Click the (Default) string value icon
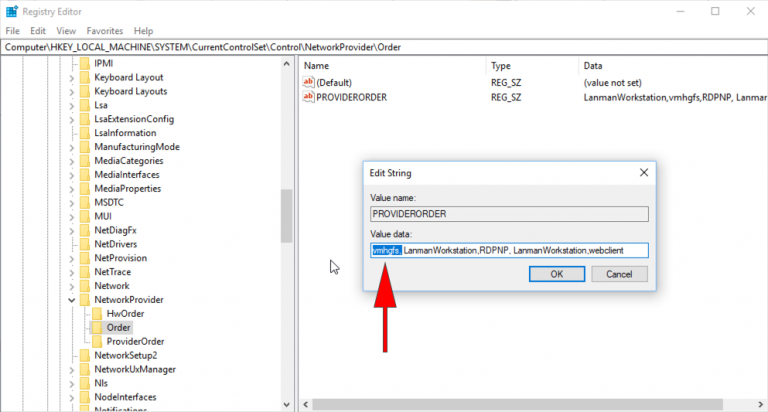Viewport: 768px width, 412px height. [x=308, y=82]
